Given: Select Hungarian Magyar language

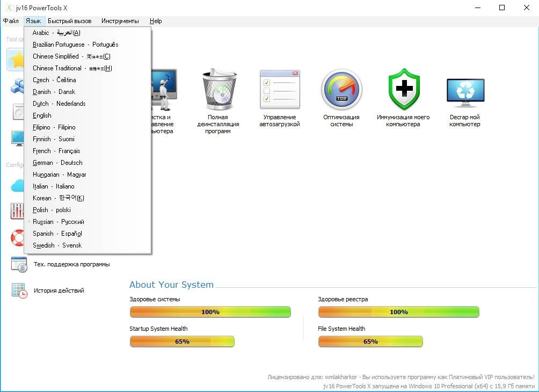Looking at the screenshot, I should click(88, 175).
